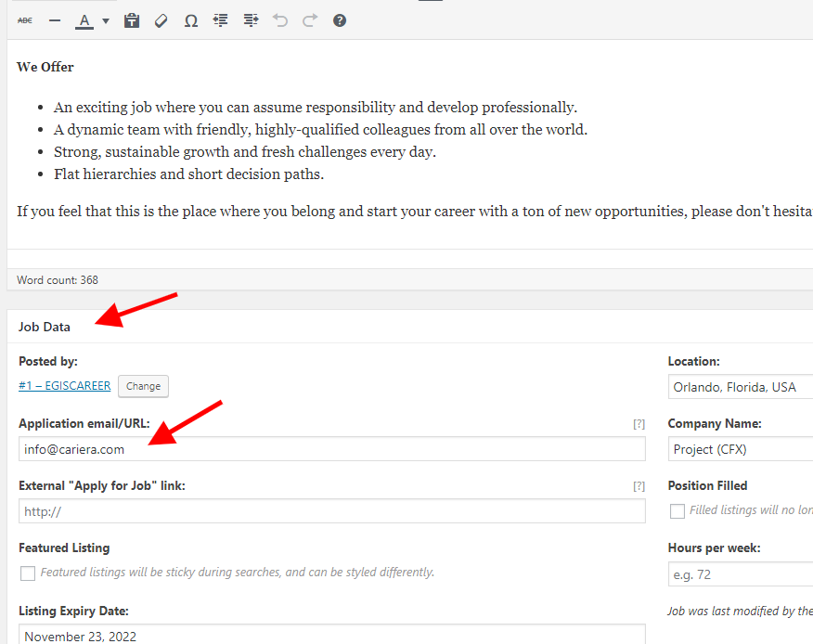Click the Paste as text clipboard icon
Viewport: 813px width, 644px height.
tap(132, 20)
